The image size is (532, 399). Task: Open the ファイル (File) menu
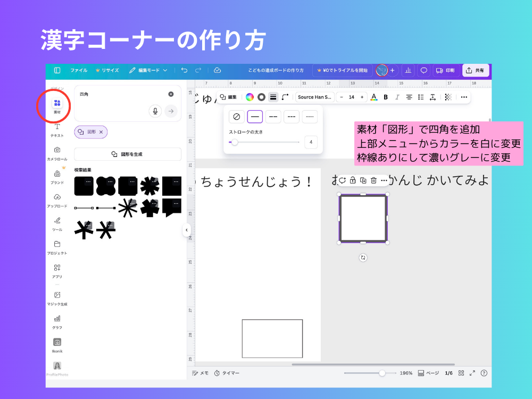pos(78,70)
